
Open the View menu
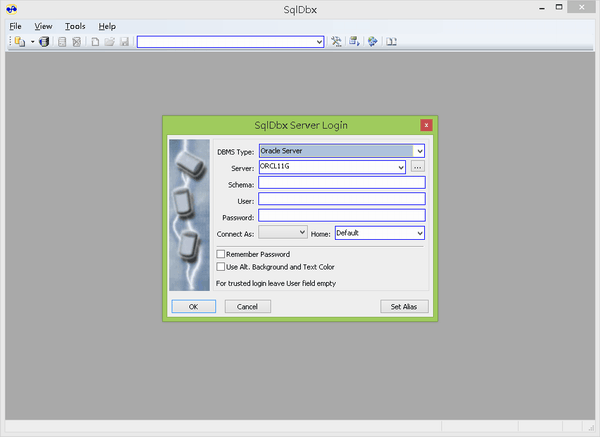tap(43, 26)
